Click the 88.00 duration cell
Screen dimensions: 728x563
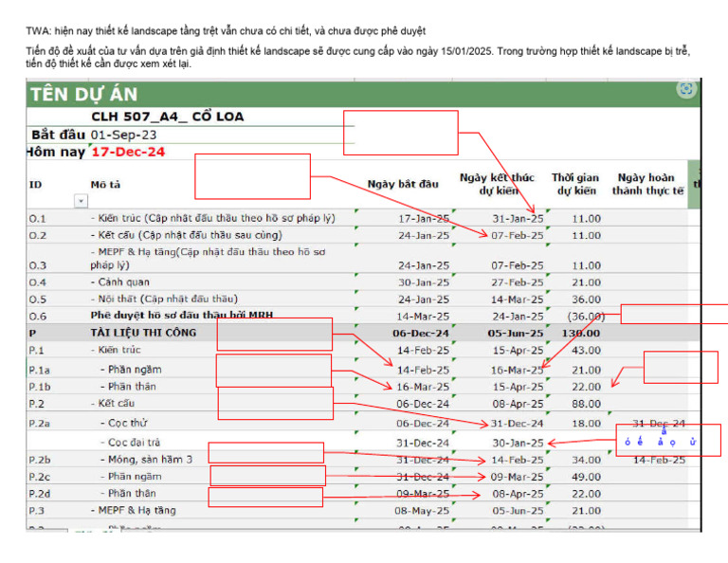[x=586, y=404]
